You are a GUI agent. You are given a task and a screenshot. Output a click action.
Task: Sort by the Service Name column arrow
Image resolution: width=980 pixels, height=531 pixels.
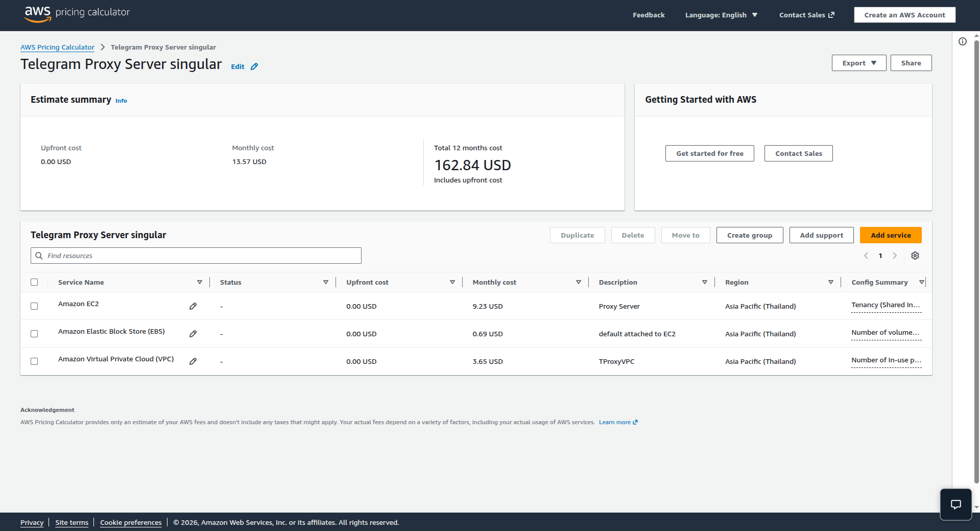tap(200, 282)
